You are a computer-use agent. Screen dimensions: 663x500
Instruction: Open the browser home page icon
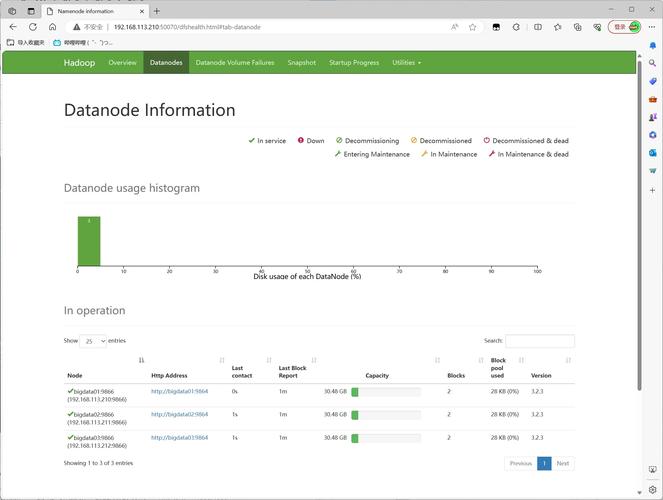(x=52, y=27)
